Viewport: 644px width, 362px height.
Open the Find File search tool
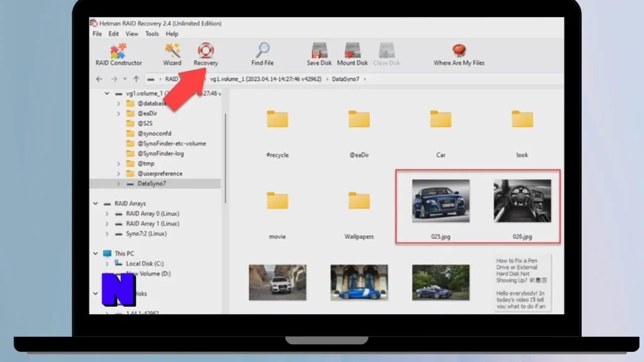coord(262,54)
